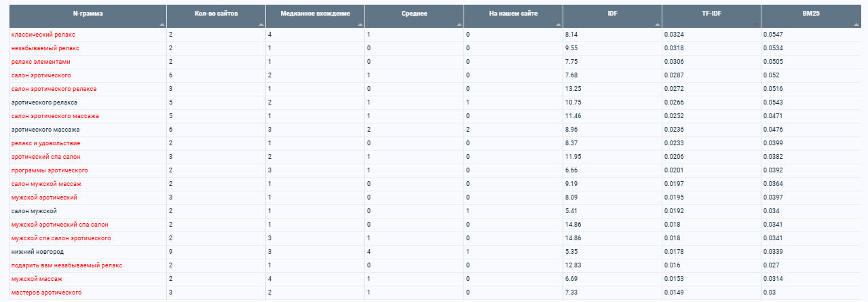Click the sort arrow in N-грамма column
Image resolution: width=868 pixels, height=302 pixels.
(162, 24)
